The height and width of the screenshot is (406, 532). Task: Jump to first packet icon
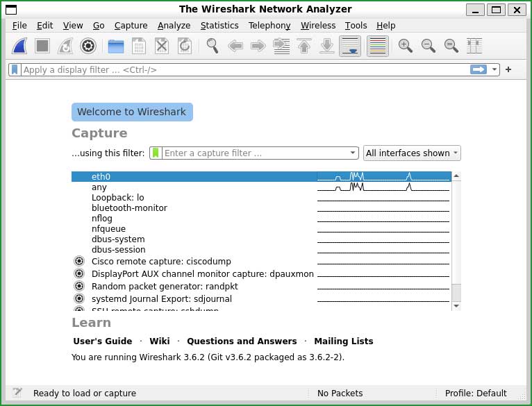click(x=304, y=46)
